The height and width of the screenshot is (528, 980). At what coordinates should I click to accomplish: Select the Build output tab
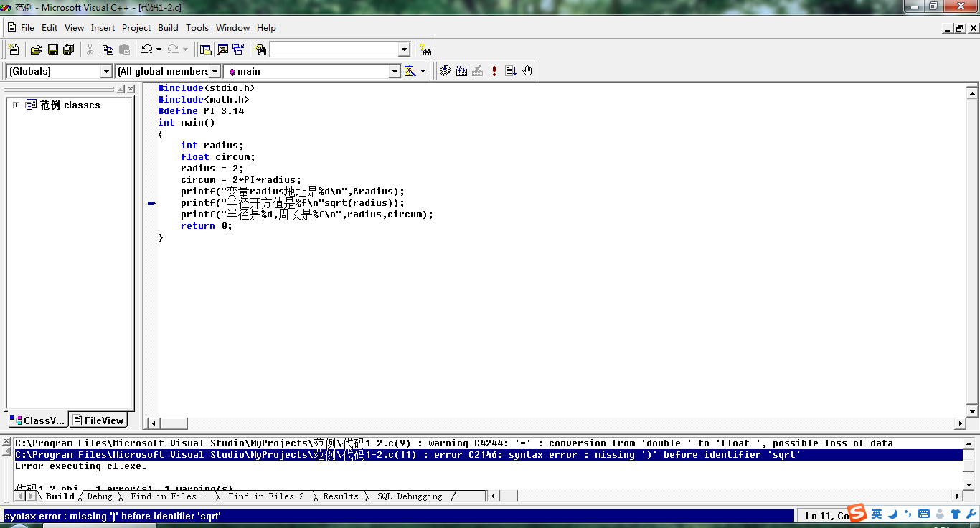(x=60, y=496)
